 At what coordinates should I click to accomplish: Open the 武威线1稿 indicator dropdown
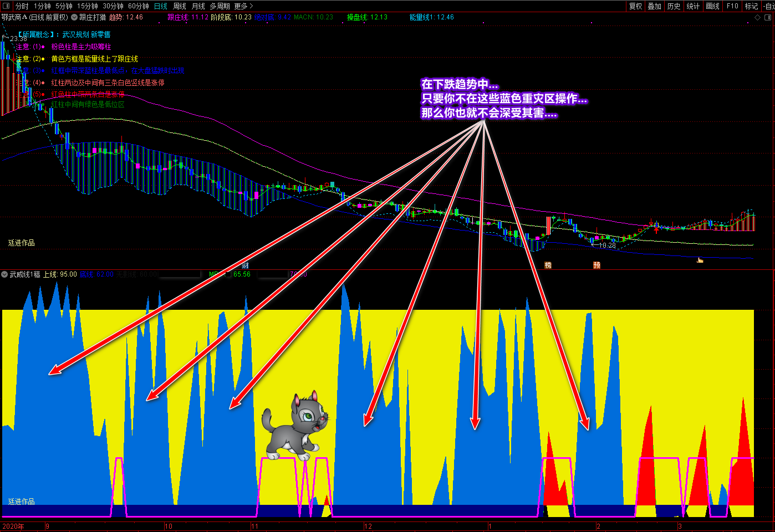click(x=5, y=274)
